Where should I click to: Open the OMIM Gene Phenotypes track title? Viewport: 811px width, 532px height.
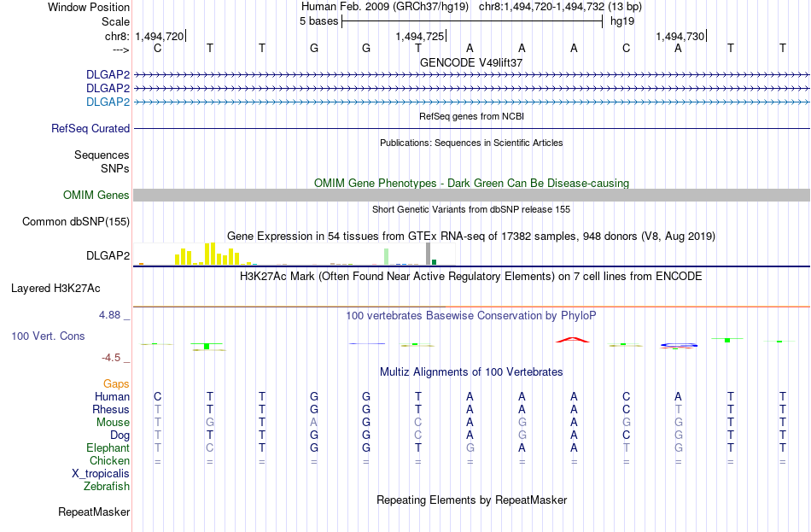point(471,184)
